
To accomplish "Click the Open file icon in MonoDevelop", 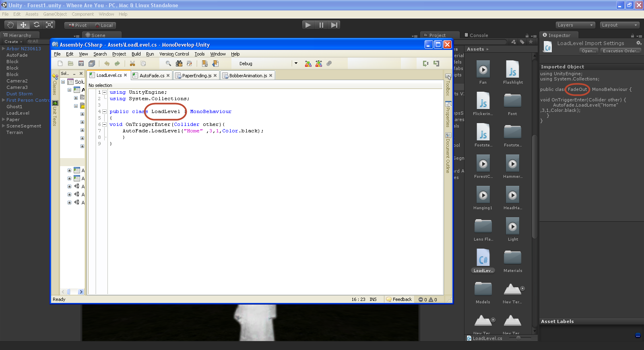I will point(70,64).
